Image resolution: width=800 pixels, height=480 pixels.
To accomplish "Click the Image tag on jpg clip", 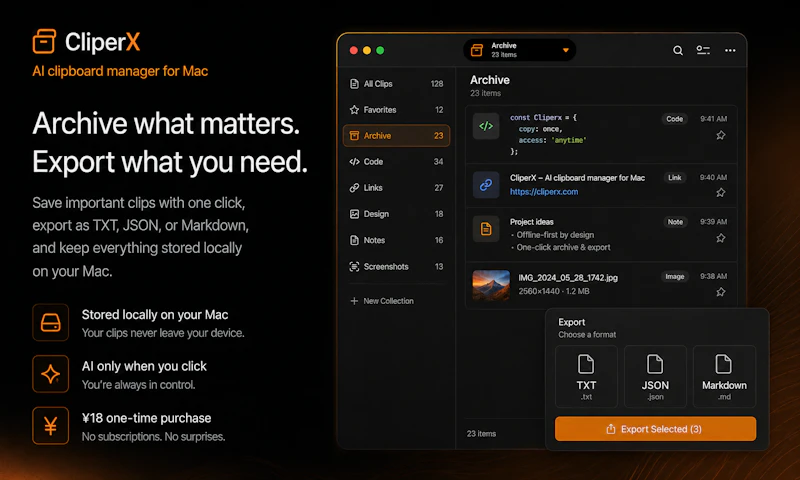I will click(674, 276).
